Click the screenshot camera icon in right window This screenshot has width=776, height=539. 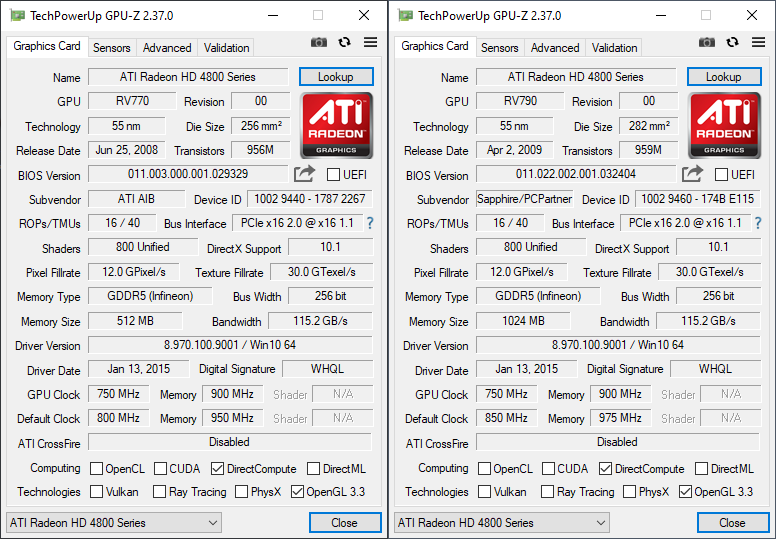707,43
